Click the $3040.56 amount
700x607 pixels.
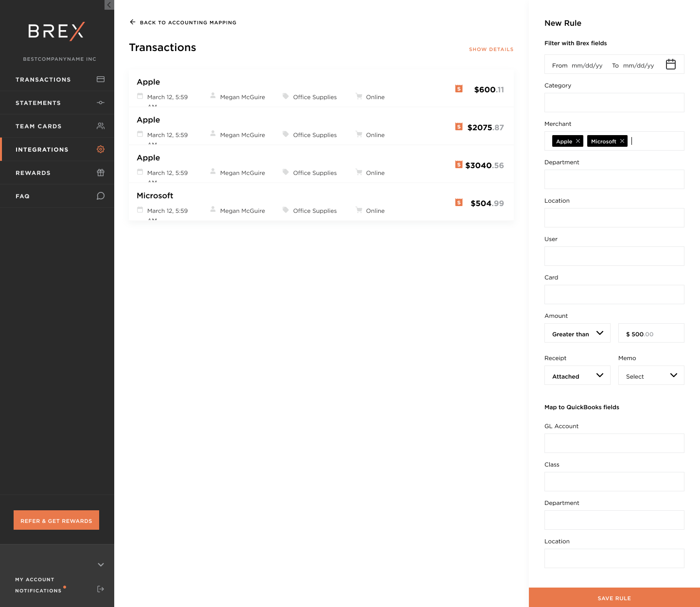coord(485,165)
